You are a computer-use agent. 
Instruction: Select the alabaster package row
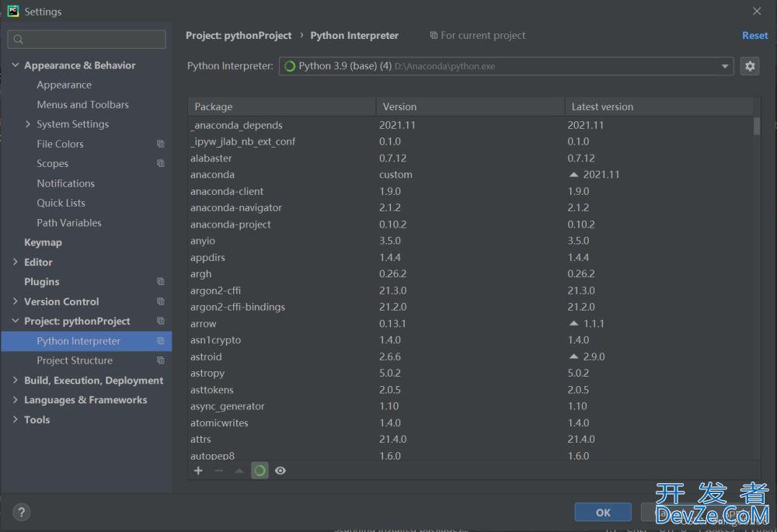(470, 158)
